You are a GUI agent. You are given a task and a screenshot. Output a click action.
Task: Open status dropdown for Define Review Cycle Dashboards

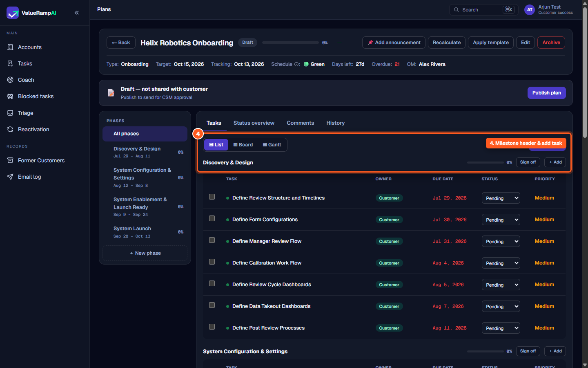(501, 285)
